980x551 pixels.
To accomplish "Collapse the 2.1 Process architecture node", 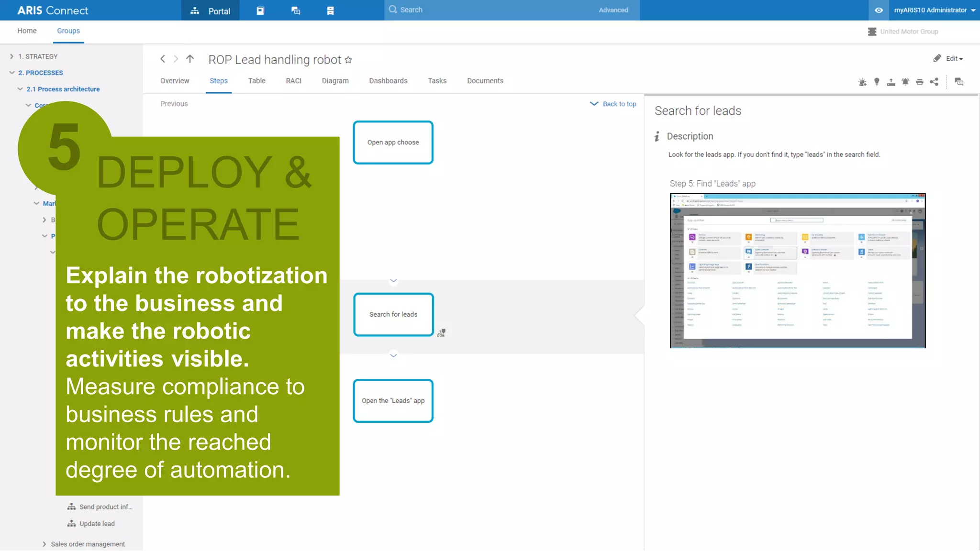I will (x=20, y=89).
